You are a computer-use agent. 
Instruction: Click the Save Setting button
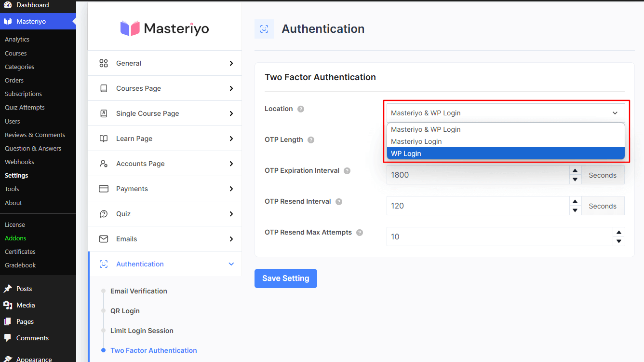pos(286,278)
